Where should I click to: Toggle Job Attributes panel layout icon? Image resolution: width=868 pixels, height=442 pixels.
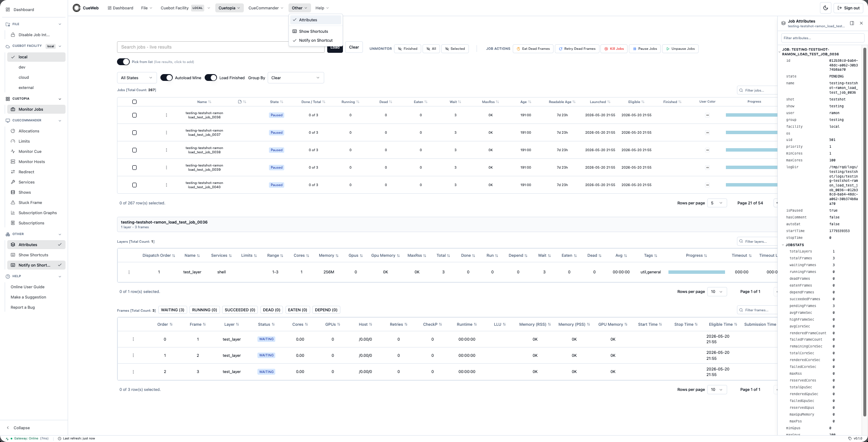(x=852, y=23)
